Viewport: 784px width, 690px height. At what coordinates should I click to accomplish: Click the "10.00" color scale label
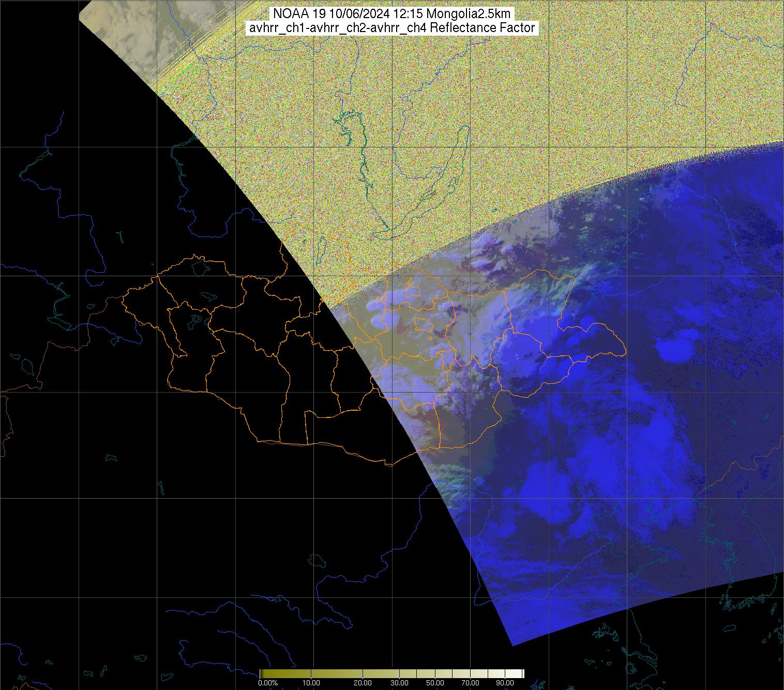coord(311,684)
